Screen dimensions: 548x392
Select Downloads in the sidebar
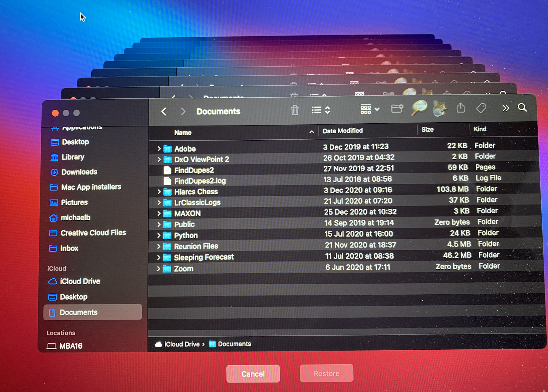pos(79,172)
